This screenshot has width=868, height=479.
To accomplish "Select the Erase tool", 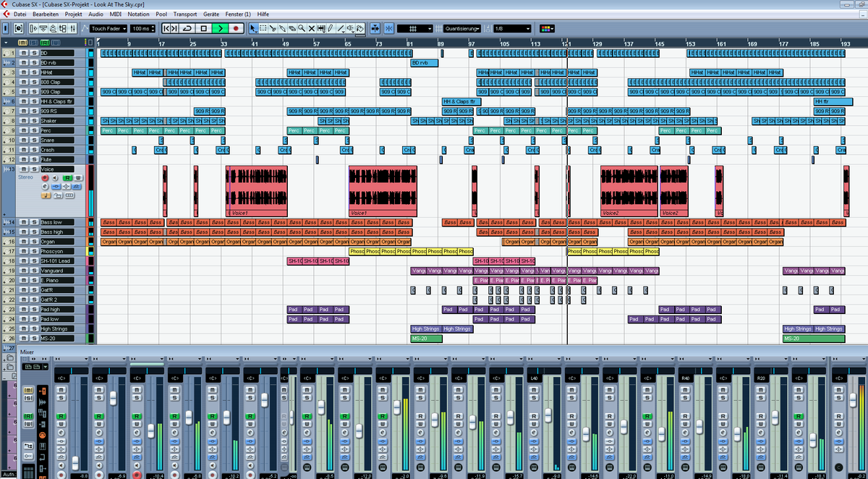I will click(x=292, y=28).
